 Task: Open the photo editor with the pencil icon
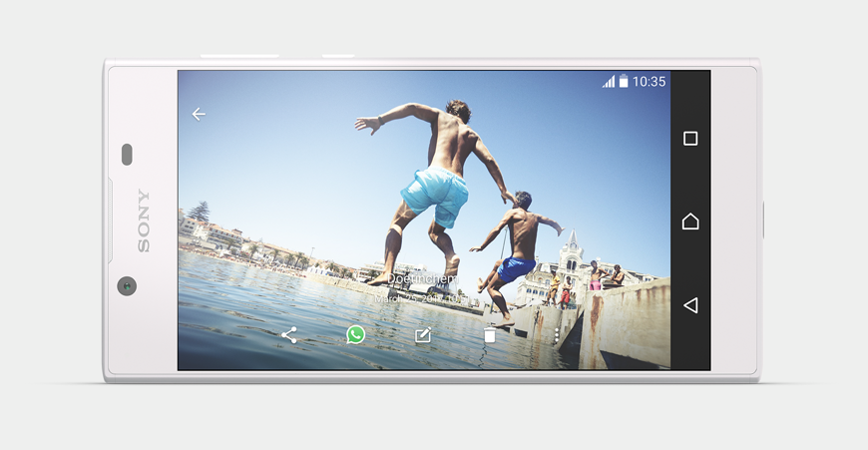tap(423, 336)
